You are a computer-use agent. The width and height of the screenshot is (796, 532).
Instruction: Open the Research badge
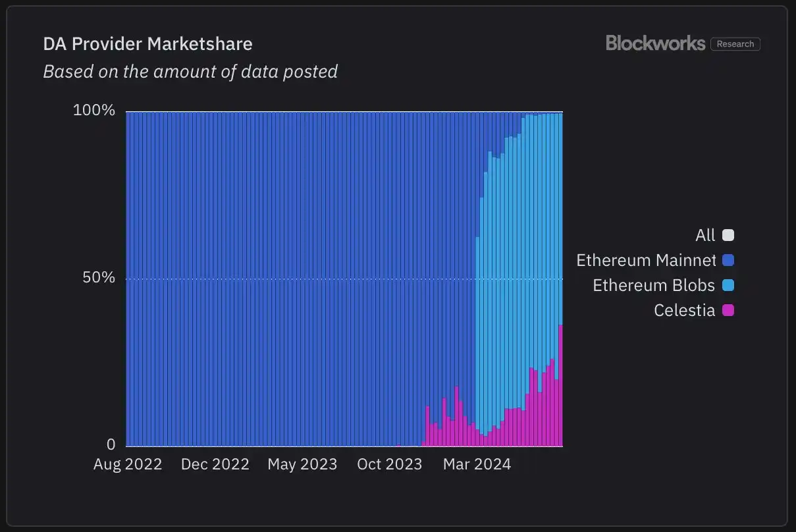pos(735,44)
